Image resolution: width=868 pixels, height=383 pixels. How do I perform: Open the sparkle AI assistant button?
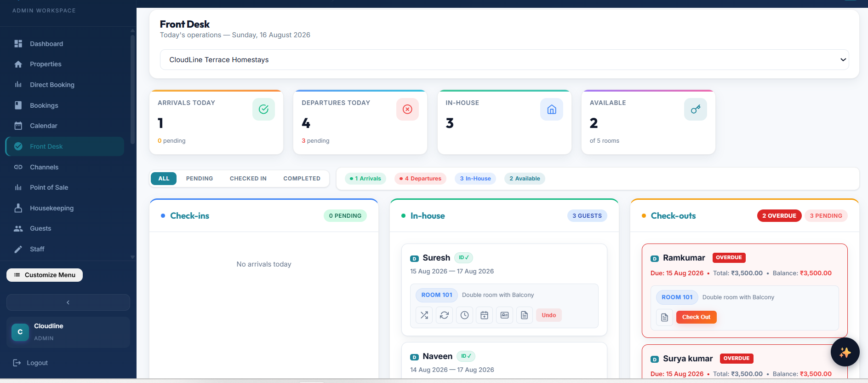coord(845,352)
